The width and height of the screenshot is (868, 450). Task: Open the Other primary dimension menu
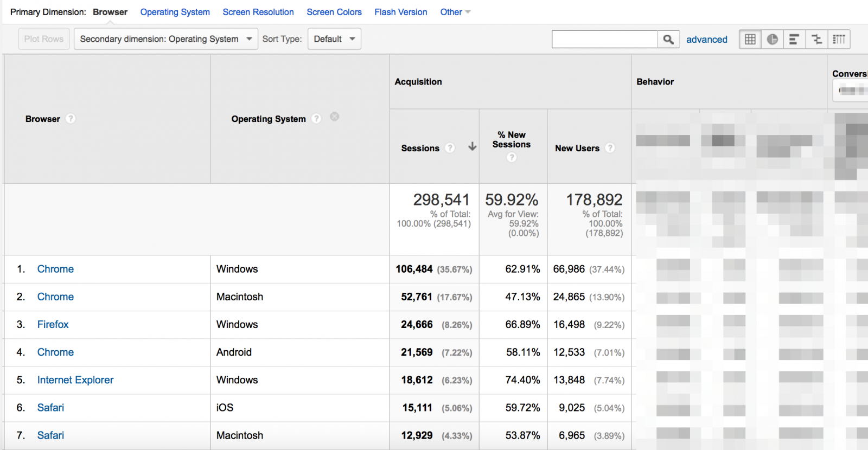455,12
